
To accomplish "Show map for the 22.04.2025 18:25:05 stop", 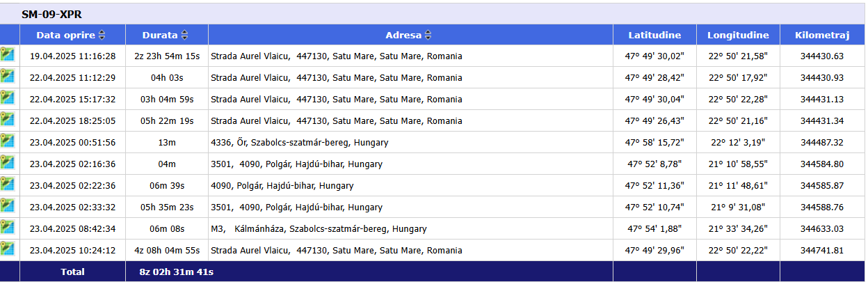I will [8, 120].
